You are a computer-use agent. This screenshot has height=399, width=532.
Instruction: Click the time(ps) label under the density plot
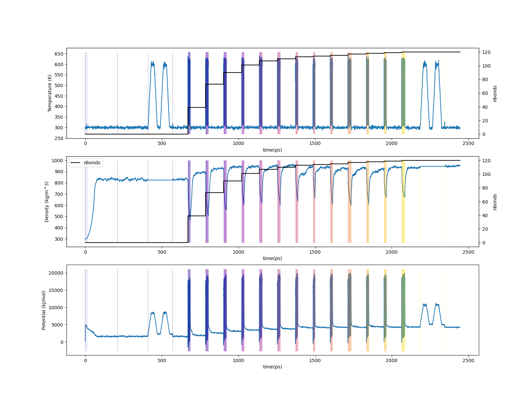coord(272,258)
